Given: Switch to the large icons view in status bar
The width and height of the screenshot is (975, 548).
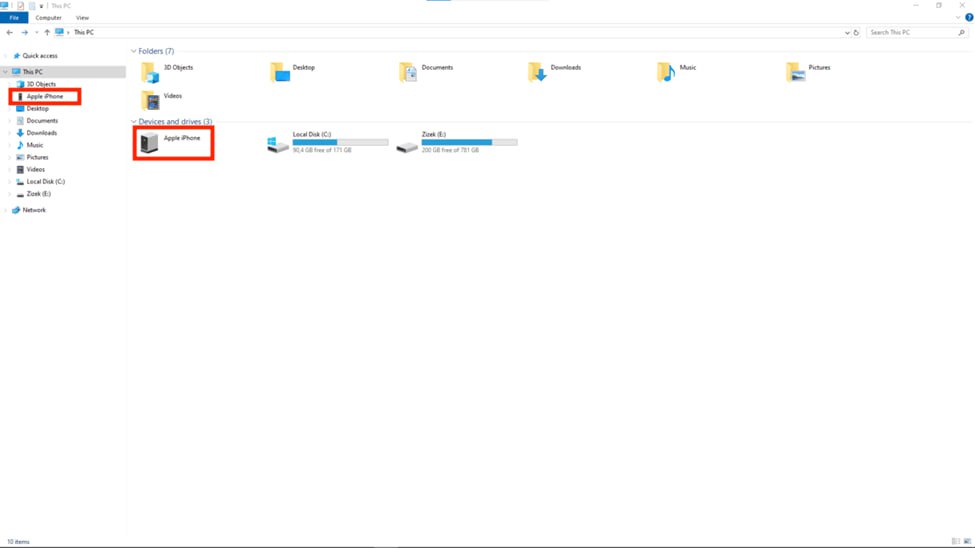Looking at the screenshot, I should click(x=967, y=541).
